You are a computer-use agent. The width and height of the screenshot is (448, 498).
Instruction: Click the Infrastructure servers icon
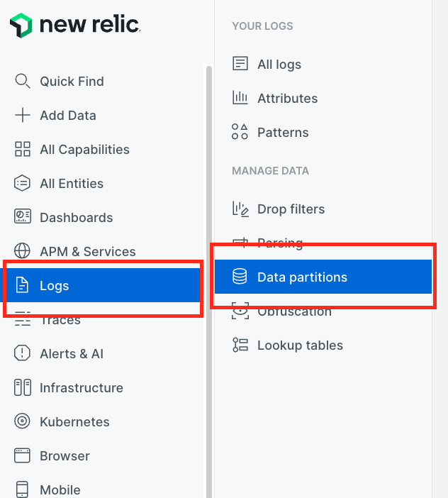tap(23, 387)
